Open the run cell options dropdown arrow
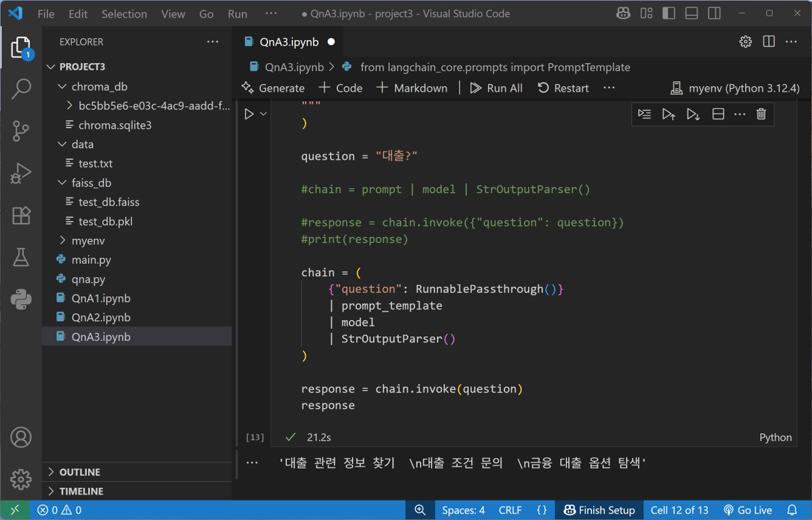Image resolution: width=812 pixels, height=520 pixels. (263, 114)
